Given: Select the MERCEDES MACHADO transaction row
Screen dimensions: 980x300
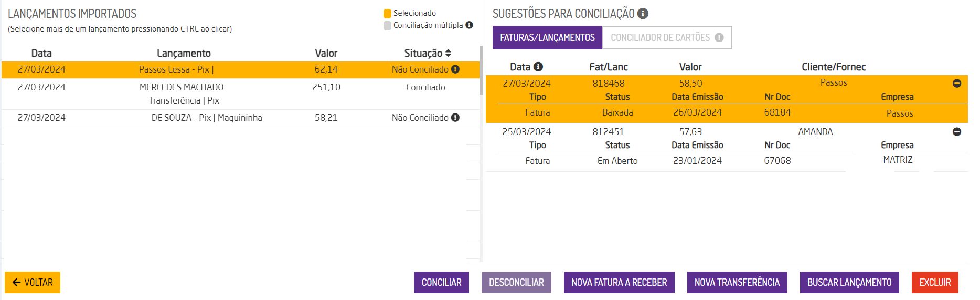Looking at the screenshot, I should (182, 94).
